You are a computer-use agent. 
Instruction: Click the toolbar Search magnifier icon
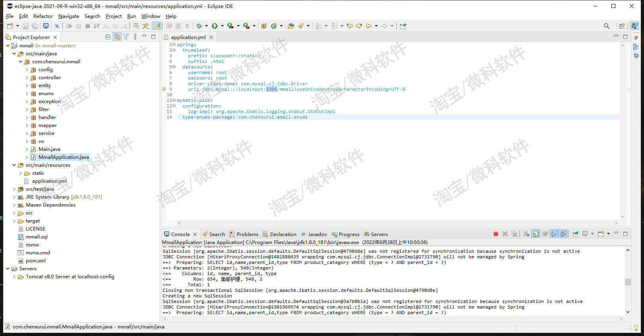pyautogui.click(x=607, y=26)
